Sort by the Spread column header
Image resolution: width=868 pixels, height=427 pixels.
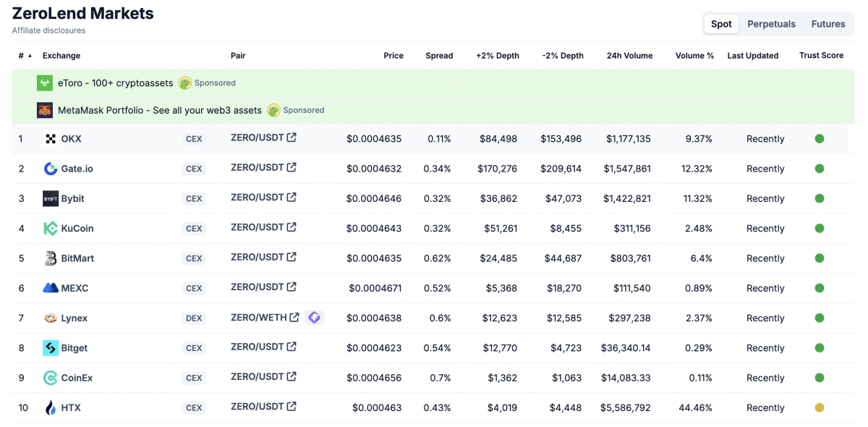coord(439,55)
